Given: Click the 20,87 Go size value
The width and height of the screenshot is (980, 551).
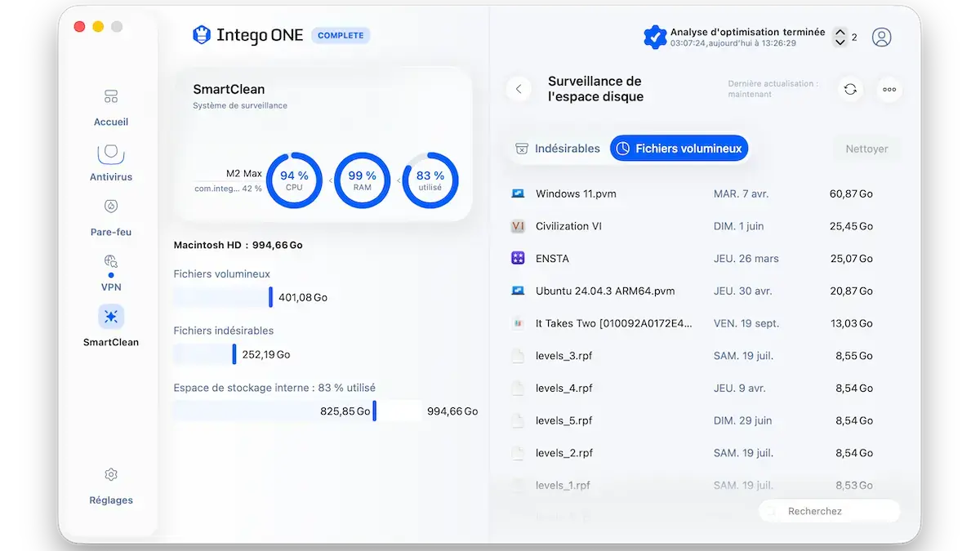Looking at the screenshot, I should click(851, 291).
